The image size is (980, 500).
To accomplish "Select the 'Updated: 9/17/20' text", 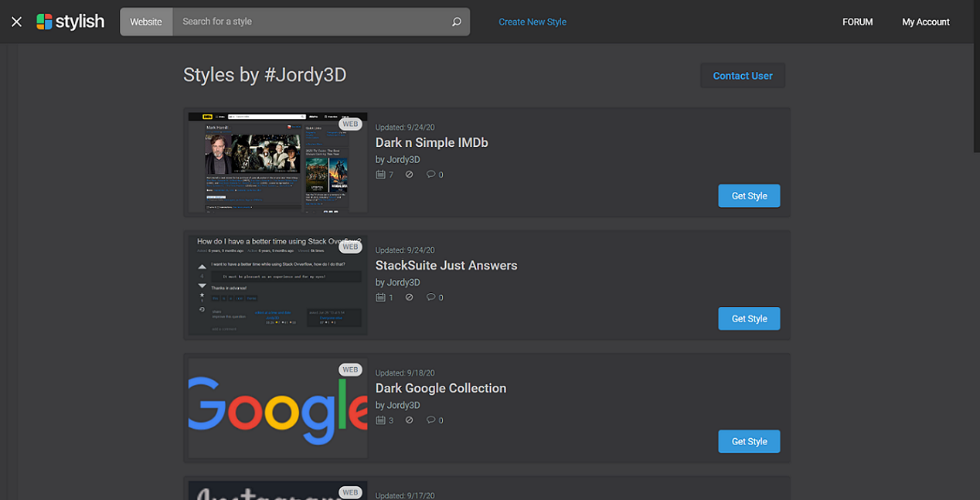I will point(405,495).
